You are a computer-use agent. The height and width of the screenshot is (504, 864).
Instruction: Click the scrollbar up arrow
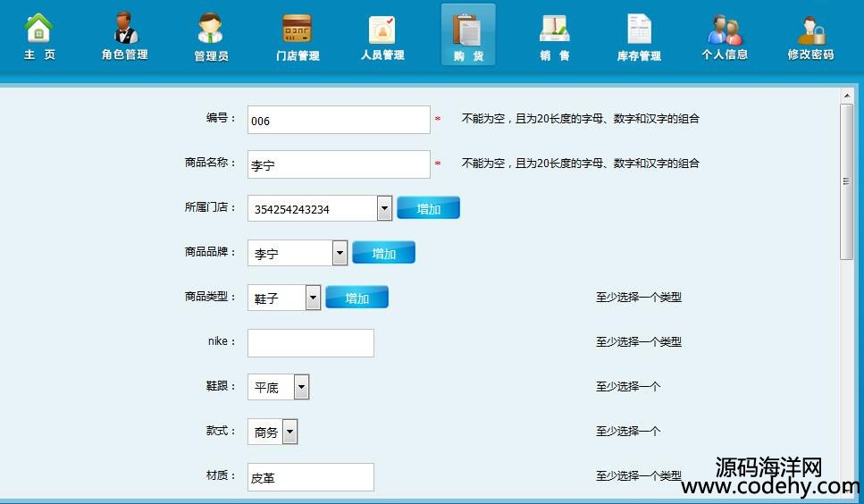click(846, 96)
